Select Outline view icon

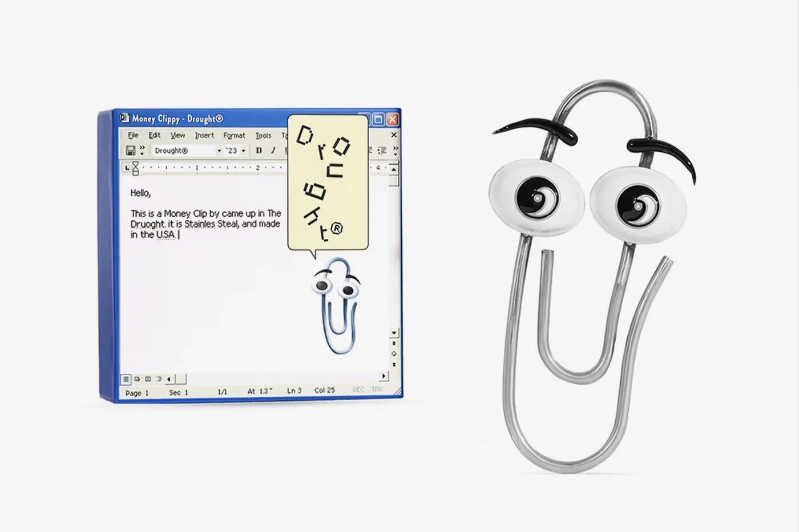159,379
